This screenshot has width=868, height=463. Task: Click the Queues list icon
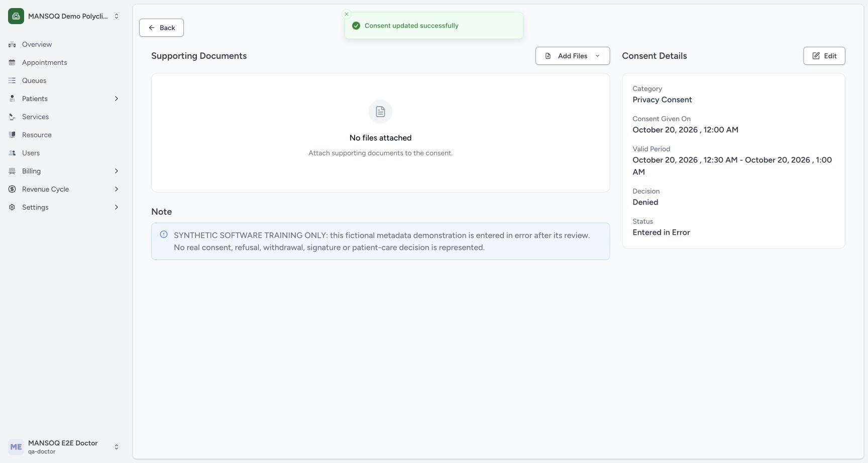pyautogui.click(x=12, y=80)
